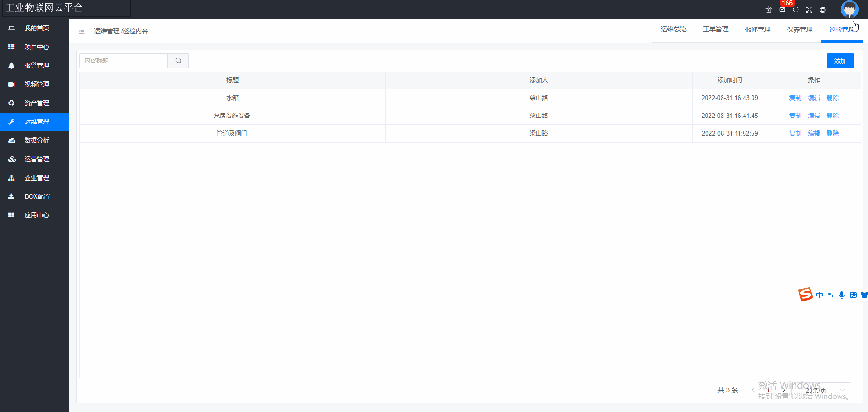Click the globe language icon
The height and width of the screenshot is (412, 868).
[x=823, y=10]
